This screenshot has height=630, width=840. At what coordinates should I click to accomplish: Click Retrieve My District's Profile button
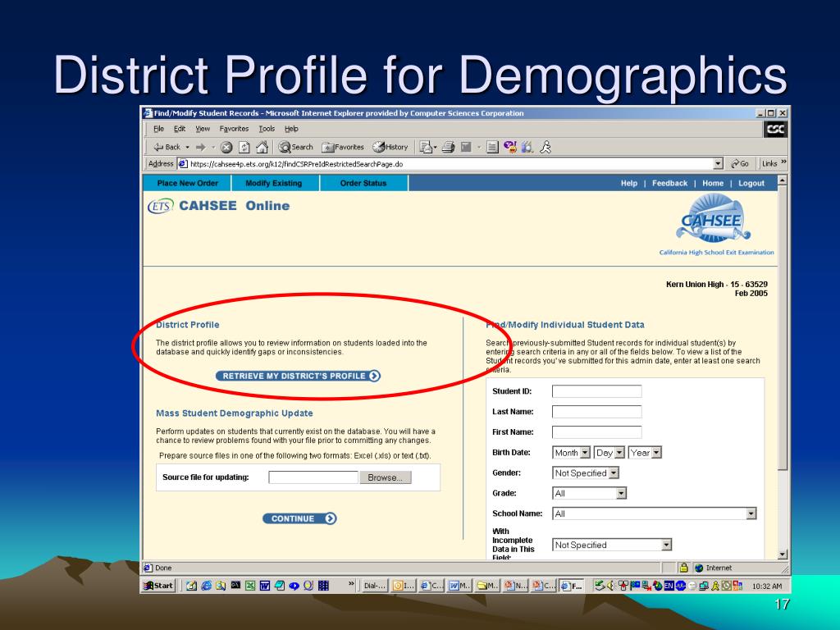[x=298, y=376]
